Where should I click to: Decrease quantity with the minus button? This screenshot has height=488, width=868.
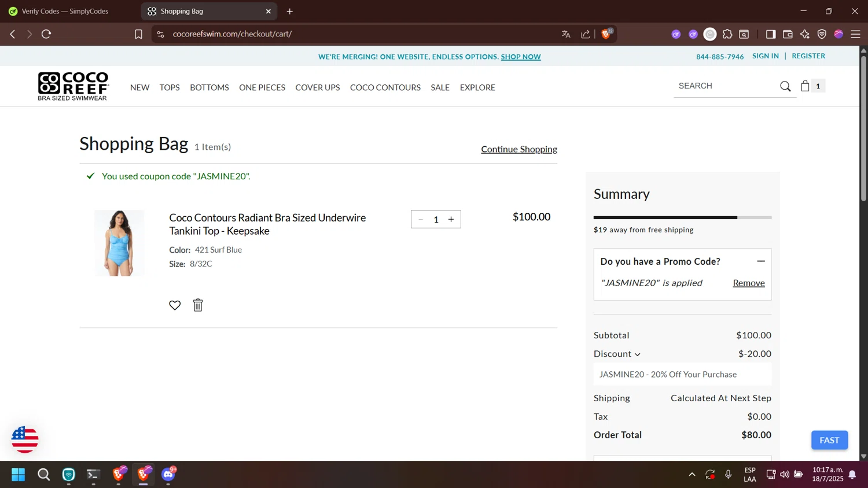tap(421, 219)
